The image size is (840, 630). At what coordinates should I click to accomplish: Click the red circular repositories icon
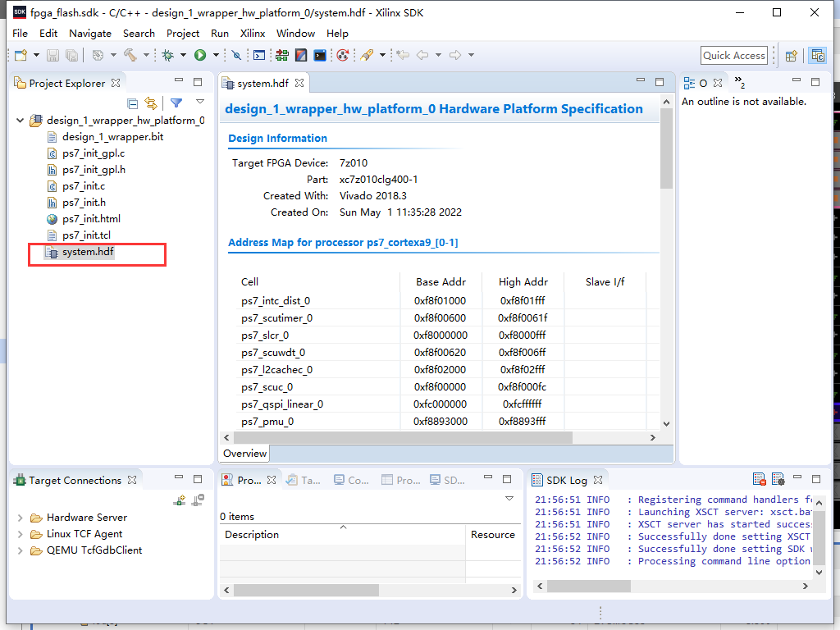343,55
